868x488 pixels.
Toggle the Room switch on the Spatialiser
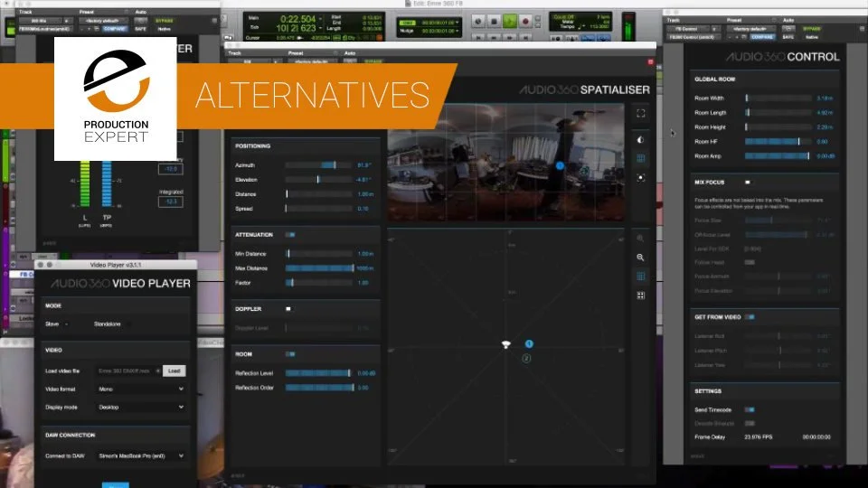[x=290, y=354]
